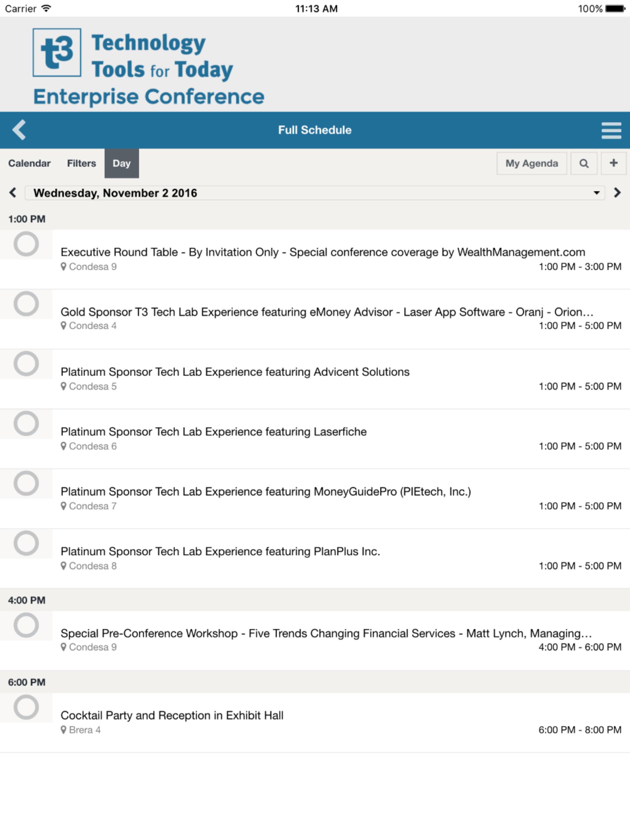The width and height of the screenshot is (630, 840).
Task: Tap the Condesa 5 location text
Action: click(x=92, y=386)
